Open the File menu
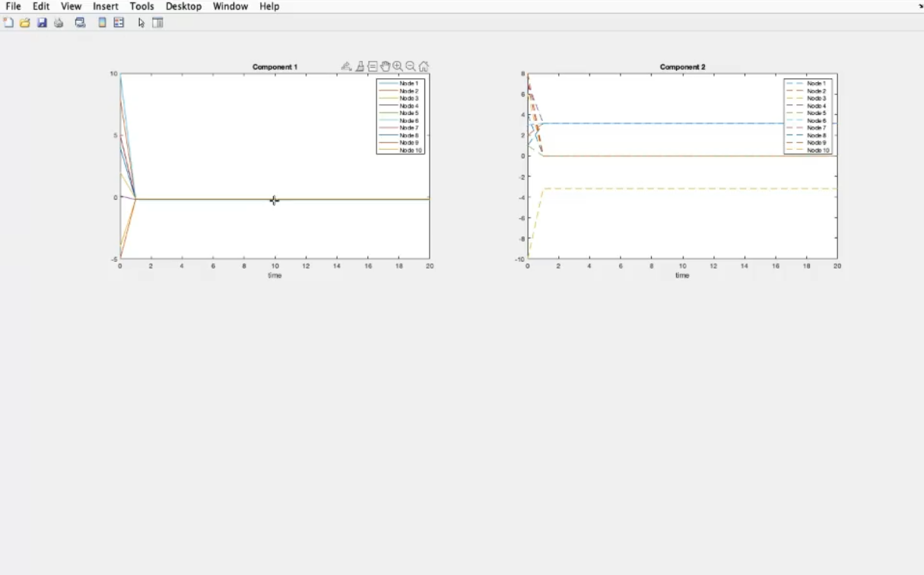Viewport: 924px width, 575px height. point(13,6)
